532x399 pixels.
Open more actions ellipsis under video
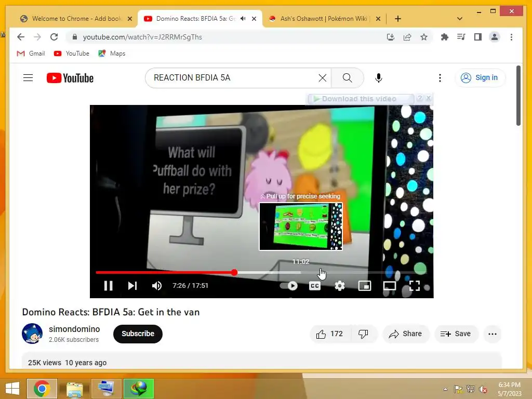pyautogui.click(x=493, y=334)
